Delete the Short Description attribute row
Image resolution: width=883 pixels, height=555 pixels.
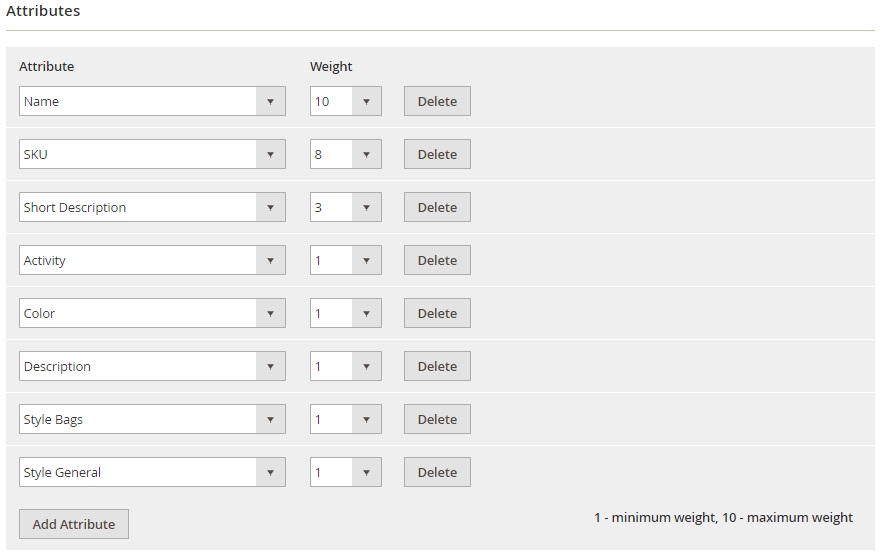[437, 207]
